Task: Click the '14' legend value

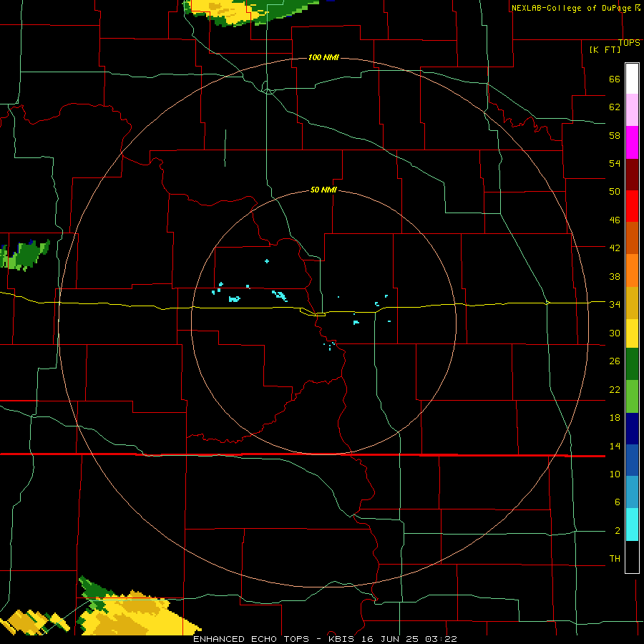Action: pyautogui.click(x=615, y=446)
